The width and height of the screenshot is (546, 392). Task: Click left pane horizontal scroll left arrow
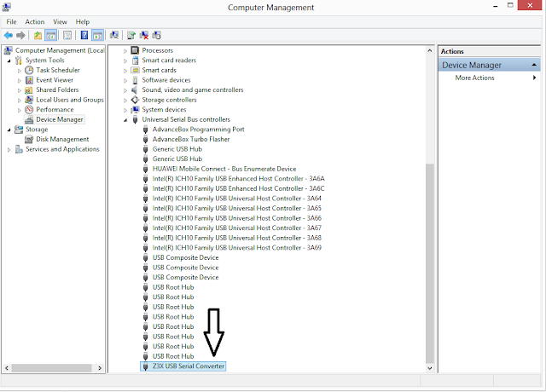pyautogui.click(x=7, y=368)
